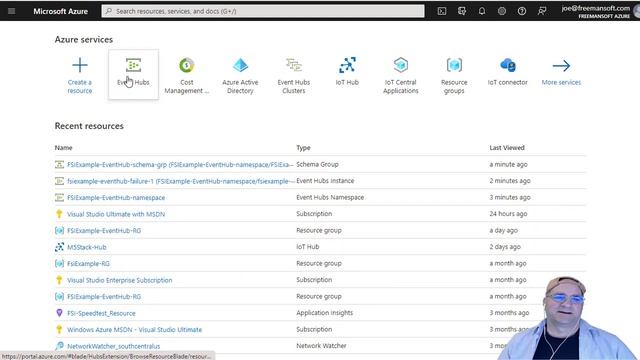Viewport: 640px width, 360px height.
Task: Click the namespace icon beside FSIExample-EventHub-namespace
Action: click(x=59, y=198)
